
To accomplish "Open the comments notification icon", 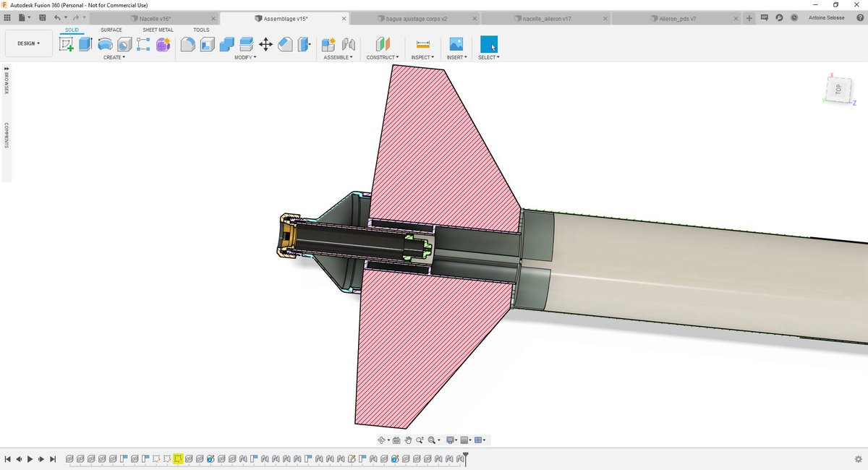I will pos(764,18).
